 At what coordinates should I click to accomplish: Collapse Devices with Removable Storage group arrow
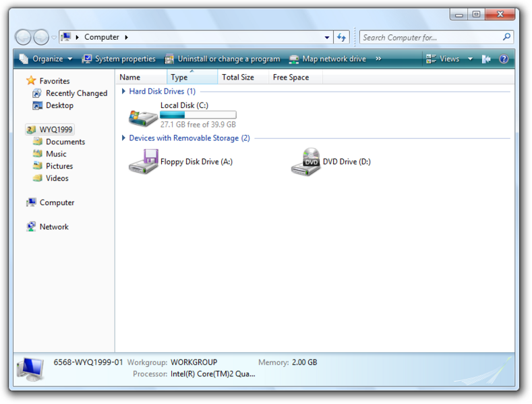click(x=123, y=138)
